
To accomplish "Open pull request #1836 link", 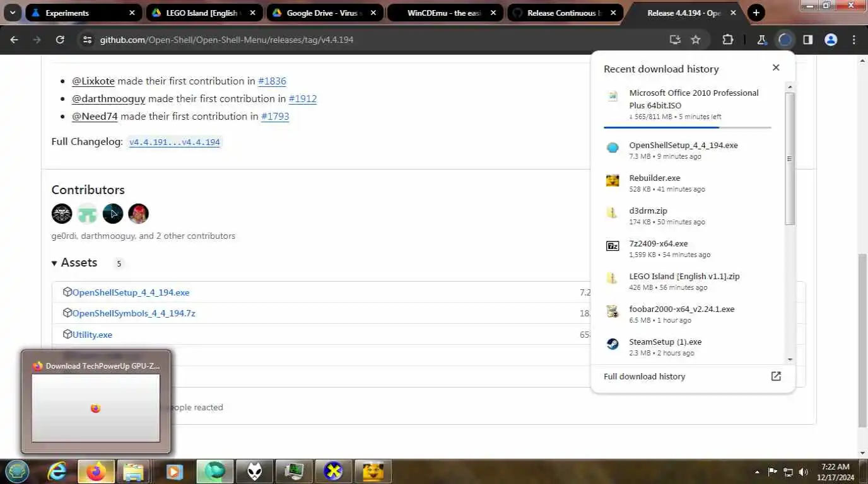I will click(272, 81).
